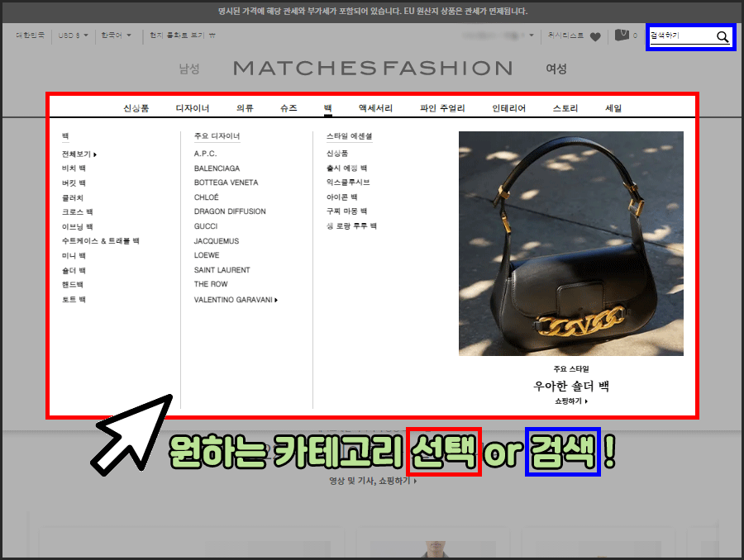Select the 백 menu tab
The image size is (744, 560).
click(x=328, y=108)
